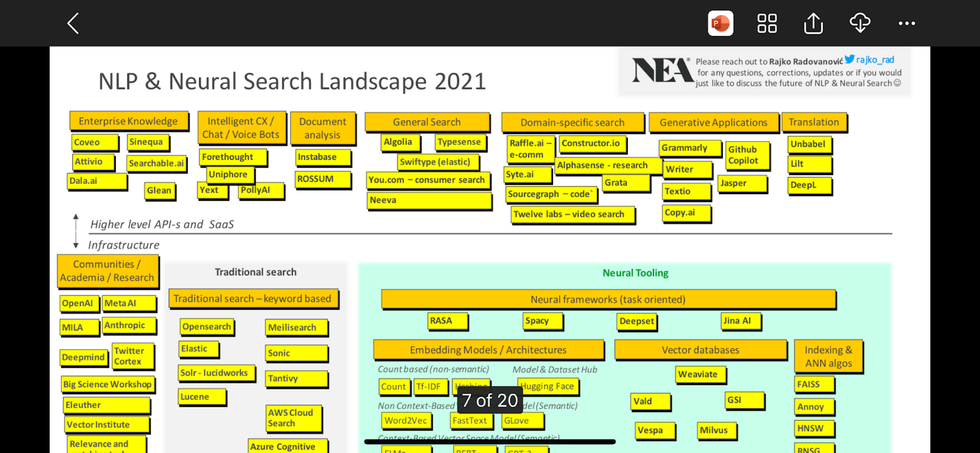Open the slide grid view icon

pos(767,23)
